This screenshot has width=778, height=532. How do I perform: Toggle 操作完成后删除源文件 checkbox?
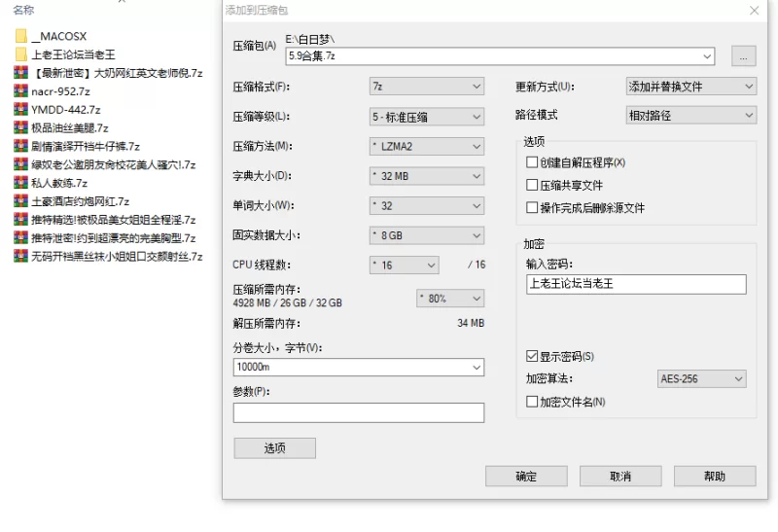[532, 207]
